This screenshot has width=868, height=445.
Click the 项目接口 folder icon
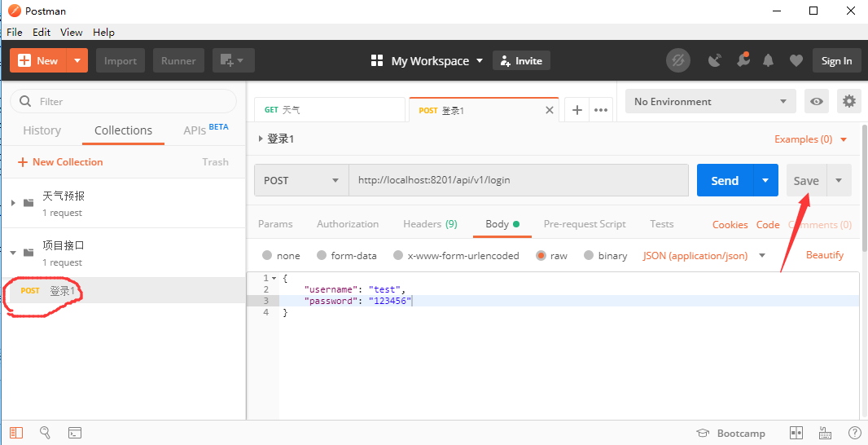point(28,253)
